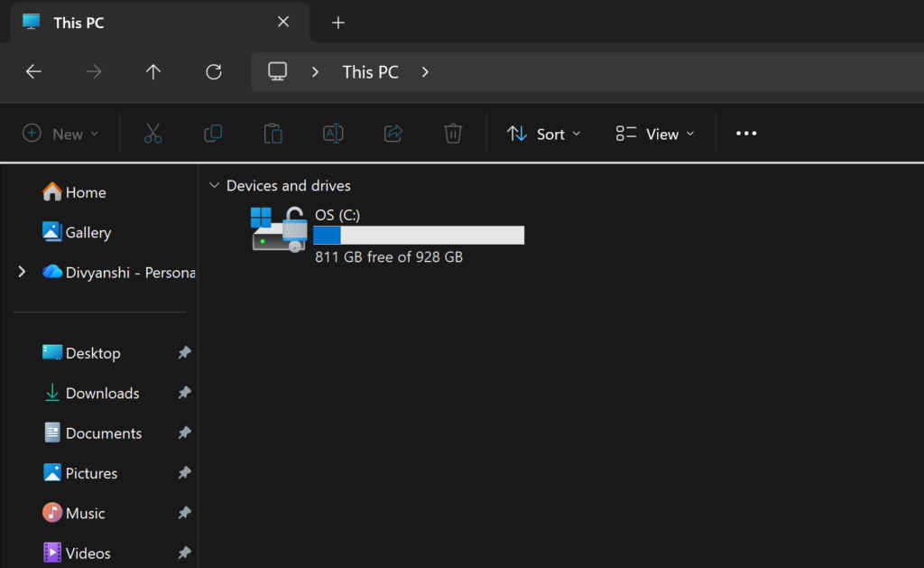Unpin Desktop using its pin icon

184,353
